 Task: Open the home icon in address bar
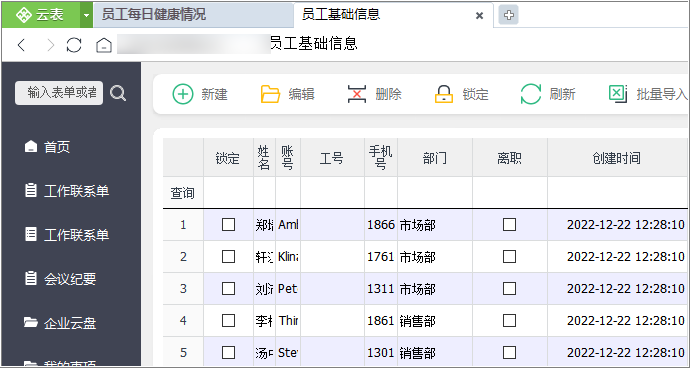point(104,45)
